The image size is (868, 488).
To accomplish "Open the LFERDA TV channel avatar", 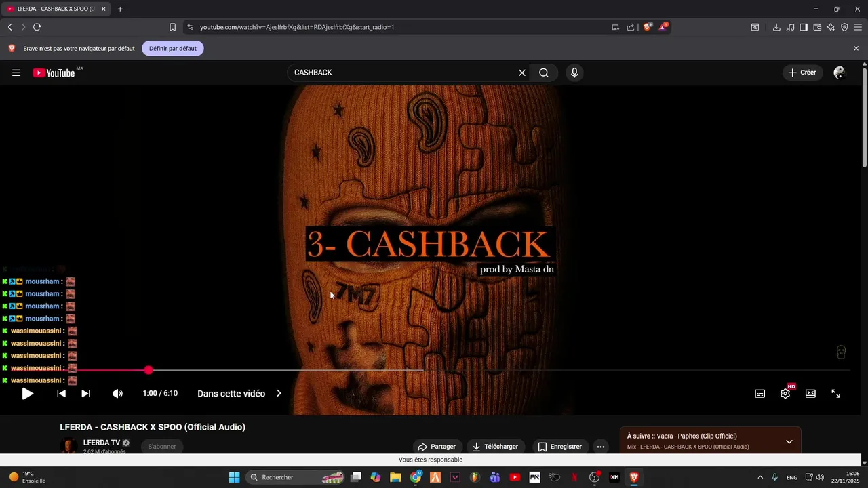I will pyautogui.click(x=68, y=447).
